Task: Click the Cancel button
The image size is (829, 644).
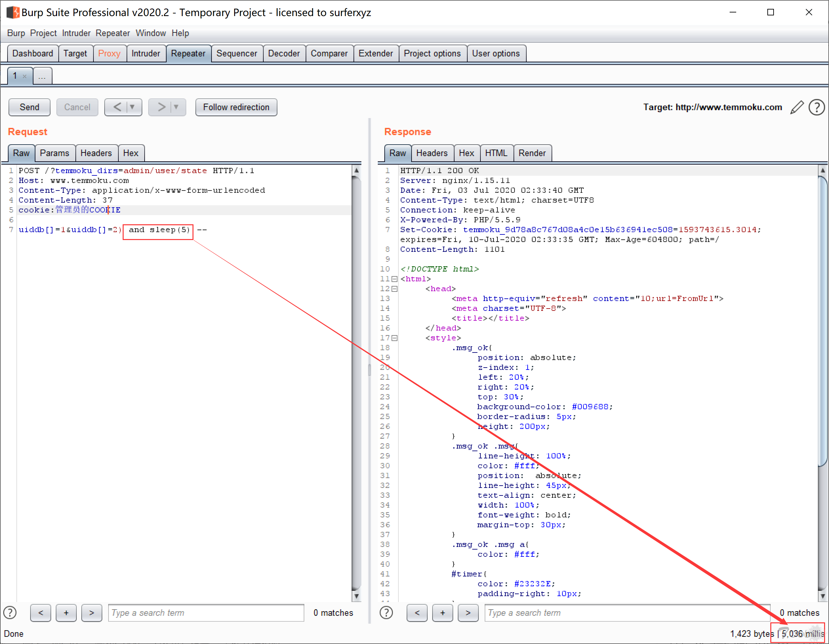Action: coord(77,108)
